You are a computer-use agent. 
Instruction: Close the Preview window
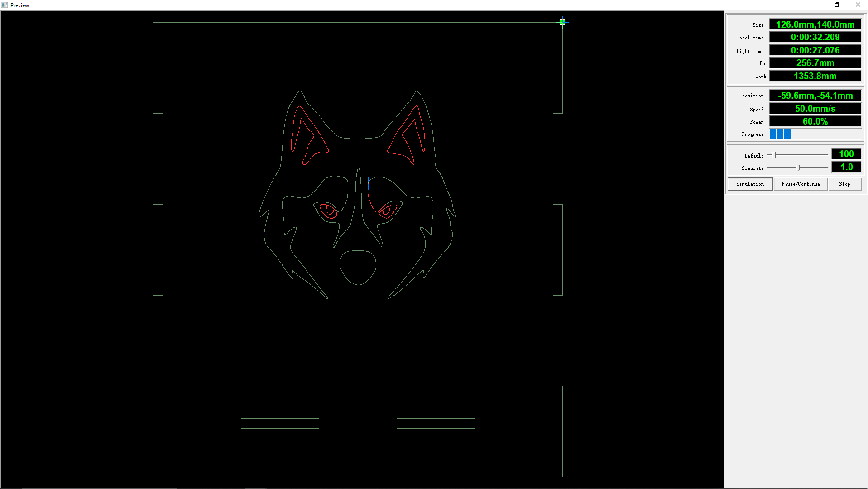click(x=858, y=5)
